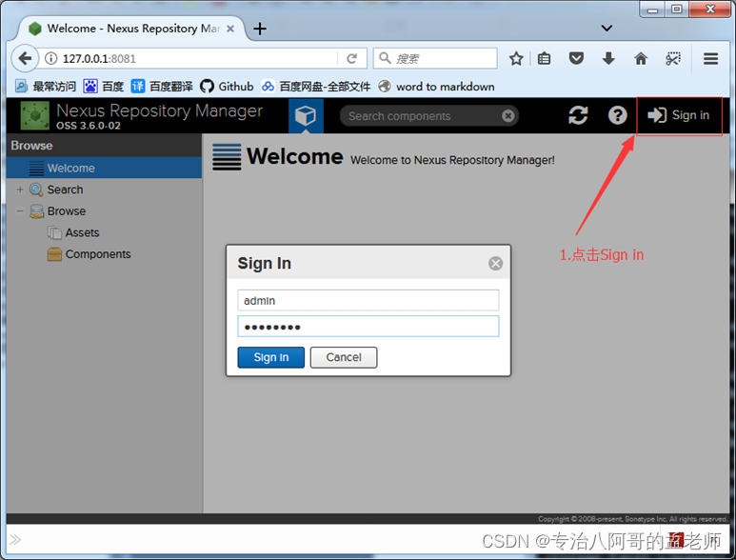Open the Browse item in sidebar tree
The image size is (736, 560).
coord(67,211)
